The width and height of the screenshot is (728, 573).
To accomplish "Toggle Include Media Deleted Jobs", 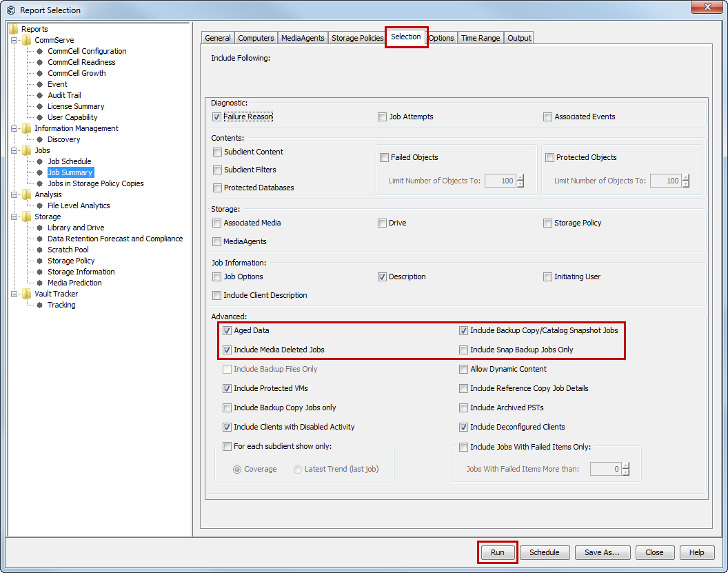I will pyautogui.click(x=227, y=350).
